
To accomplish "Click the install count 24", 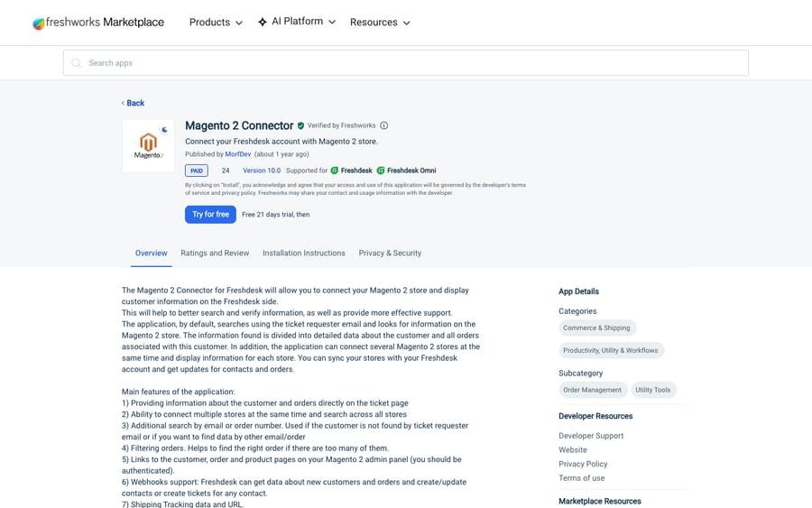I will pyautogui.click(x=226, y=171).
